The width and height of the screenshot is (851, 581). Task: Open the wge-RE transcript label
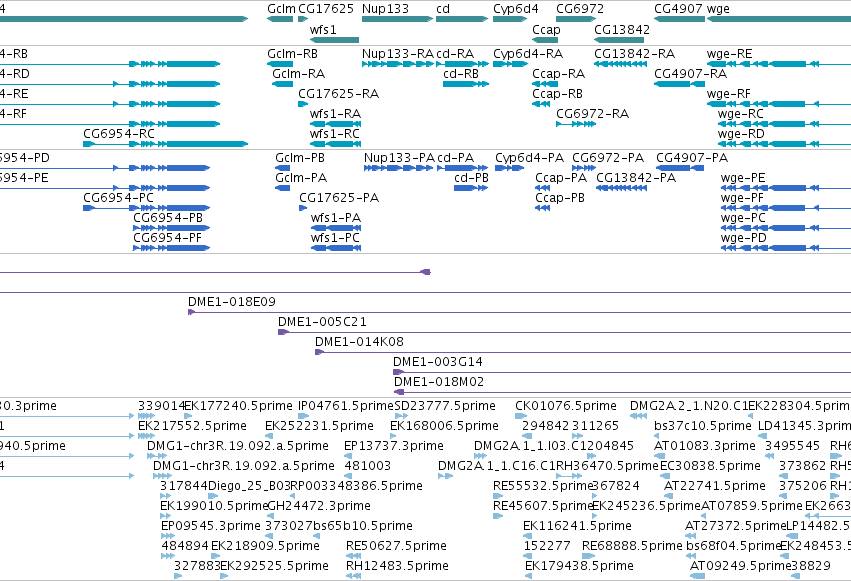point(729,54)
